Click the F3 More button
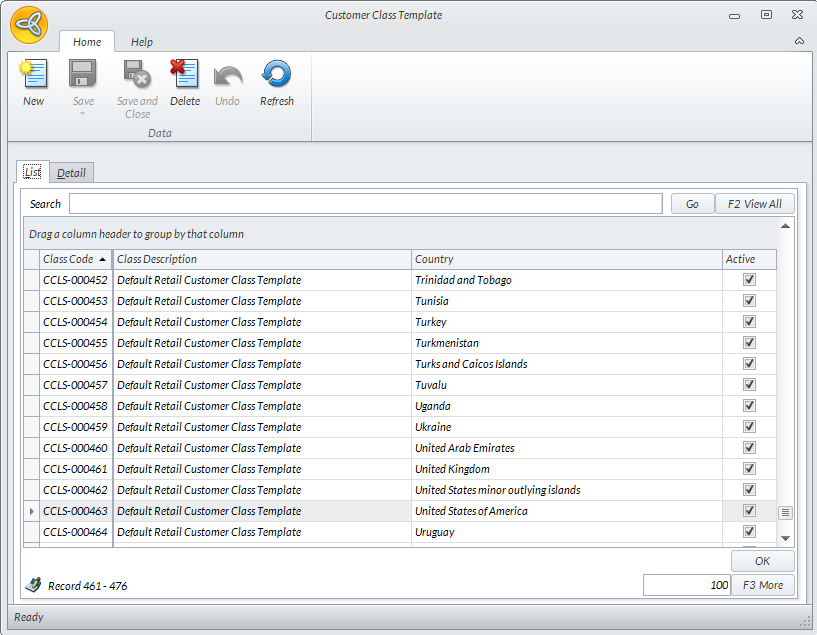 pos(763,585)
